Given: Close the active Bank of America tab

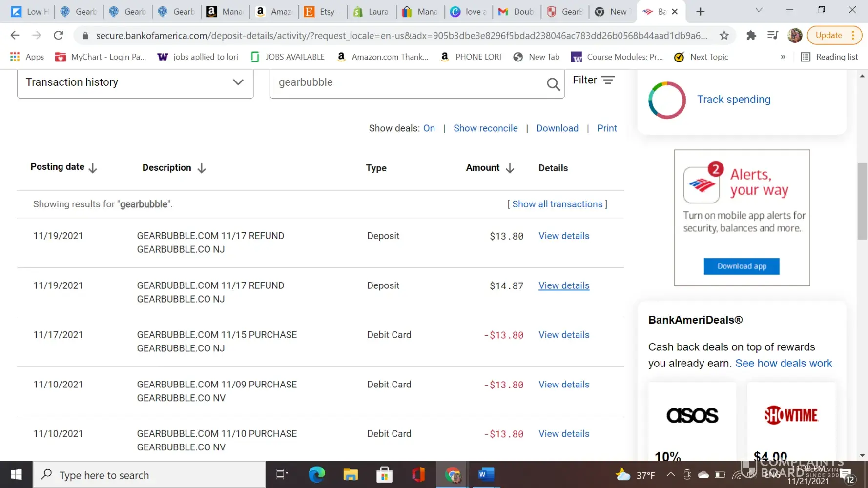Looking at the screenshot, I should pyautogui.click(x=675, y=12).
